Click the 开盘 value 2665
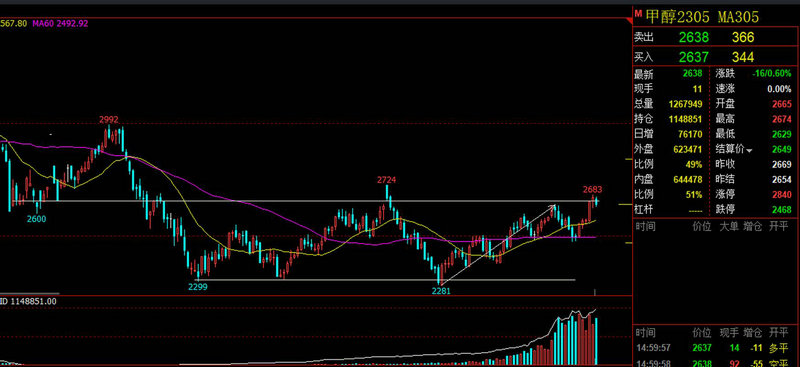This screenshot has width=800, height=367. (x=782, y=104)
